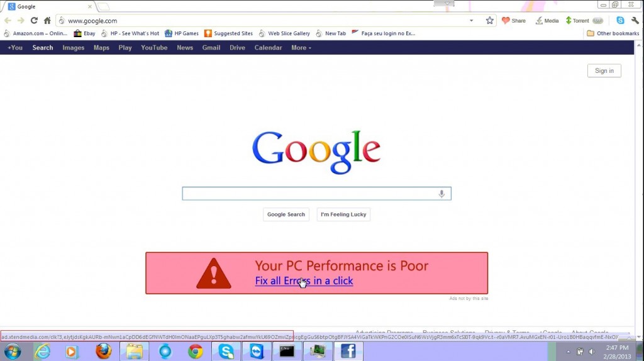
Task: Launch Internet Explorer from taskbar
Action: [x=42, y=352]
